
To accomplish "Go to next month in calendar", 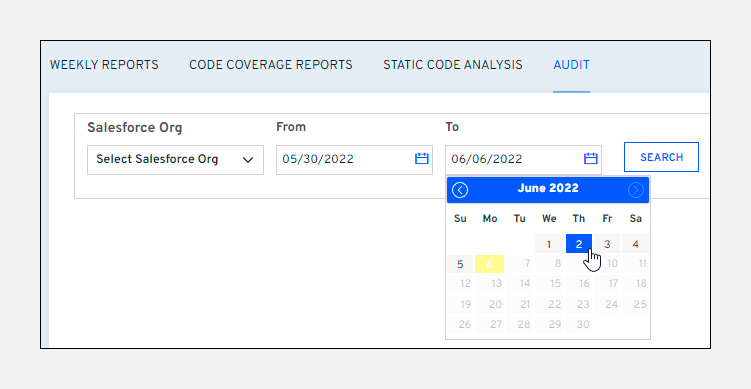I will coord(636,190).
